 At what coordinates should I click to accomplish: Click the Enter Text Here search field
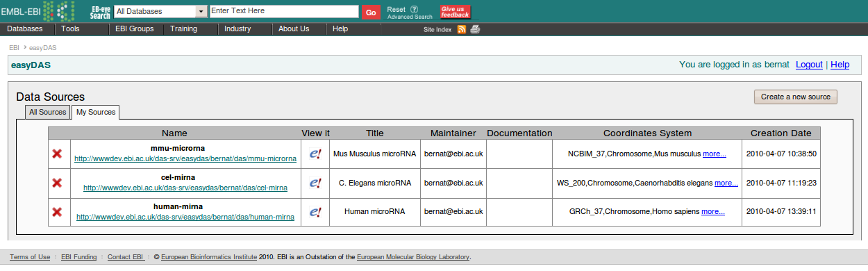[x=284, y=12]
